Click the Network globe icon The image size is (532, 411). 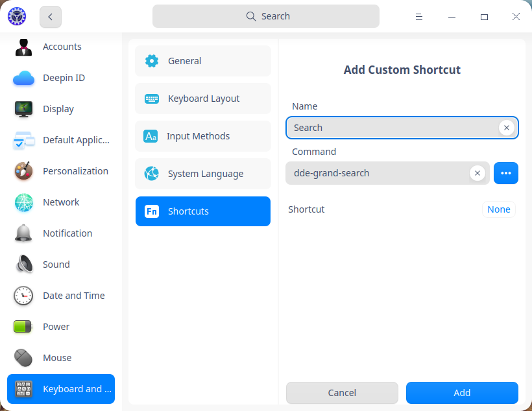point(24,202)
